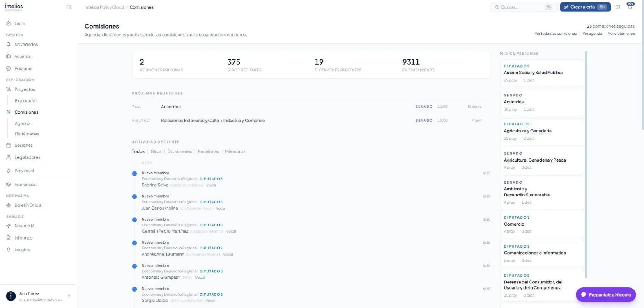Click the Crear alerta button
Image resolution: width=644 pixels, height=308 pixels.
[x=585, y=7]
